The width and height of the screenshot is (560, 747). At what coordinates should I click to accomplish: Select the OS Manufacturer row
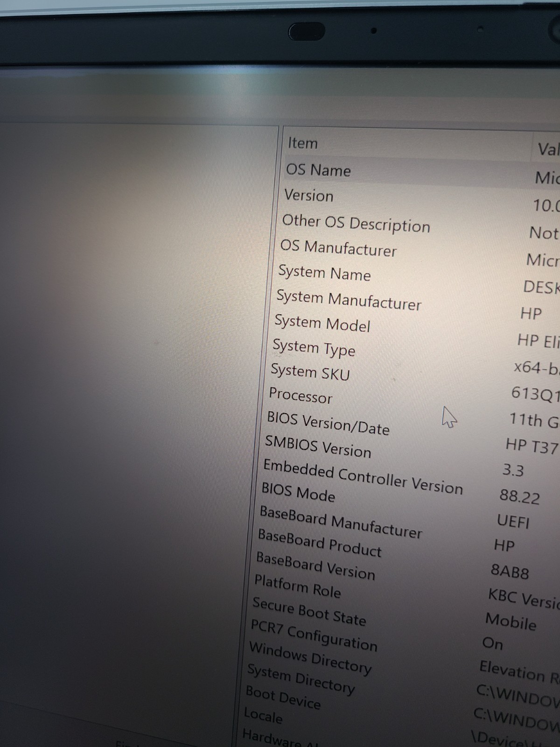[338, 248]
